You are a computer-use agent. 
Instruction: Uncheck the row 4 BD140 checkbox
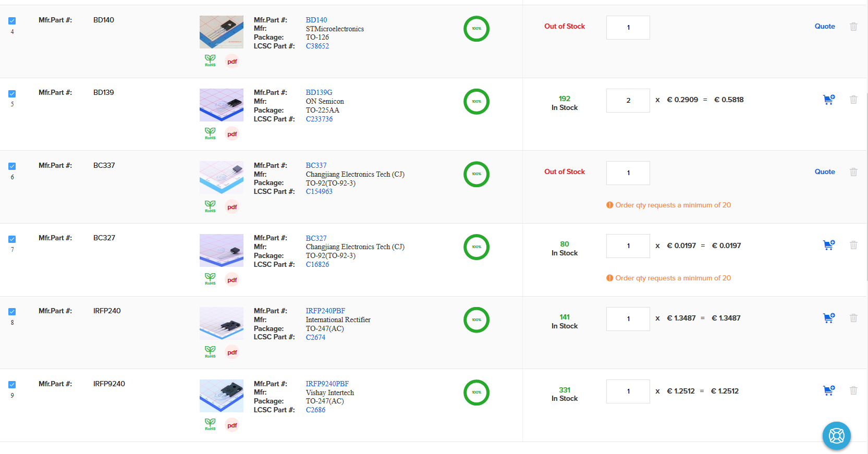[x=12, y=21]
